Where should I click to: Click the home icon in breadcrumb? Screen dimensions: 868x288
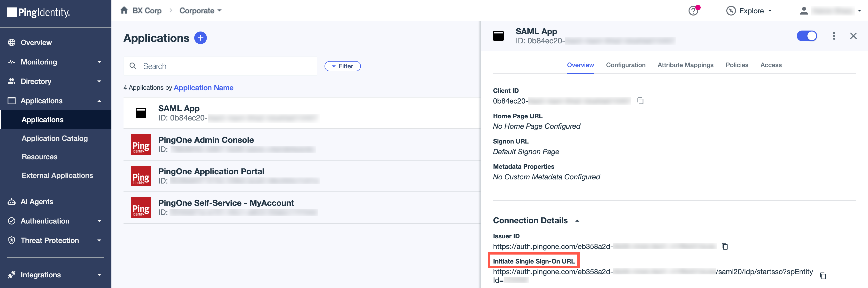124,10
